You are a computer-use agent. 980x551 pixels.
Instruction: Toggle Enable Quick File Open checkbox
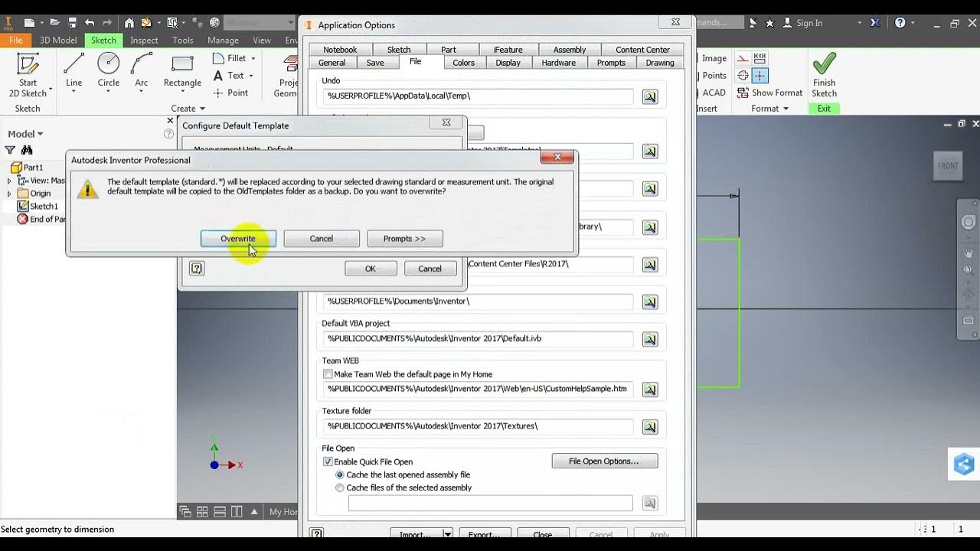coord(328,461)
